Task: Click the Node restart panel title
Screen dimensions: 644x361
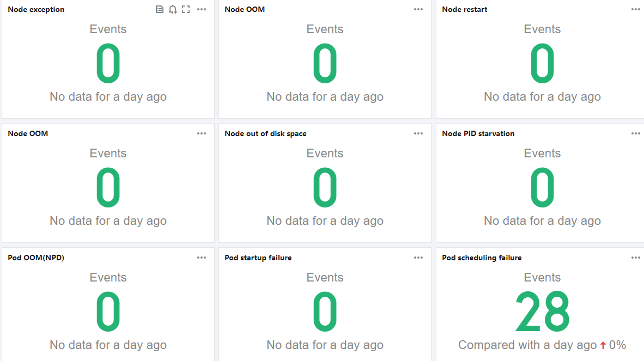Action: [465, 9]
